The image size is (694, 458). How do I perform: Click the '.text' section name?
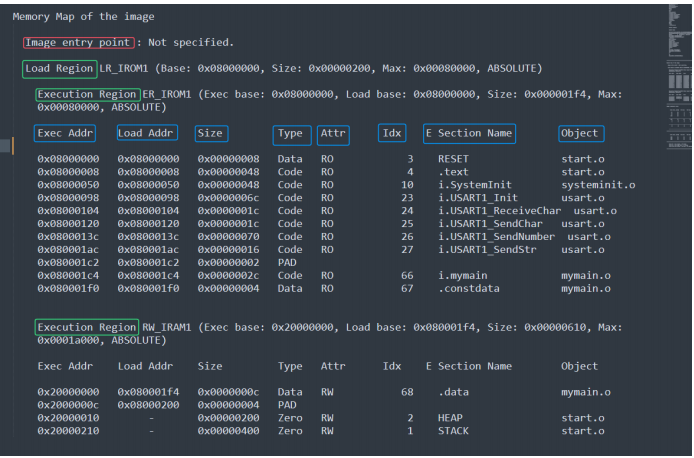point(453,172)
